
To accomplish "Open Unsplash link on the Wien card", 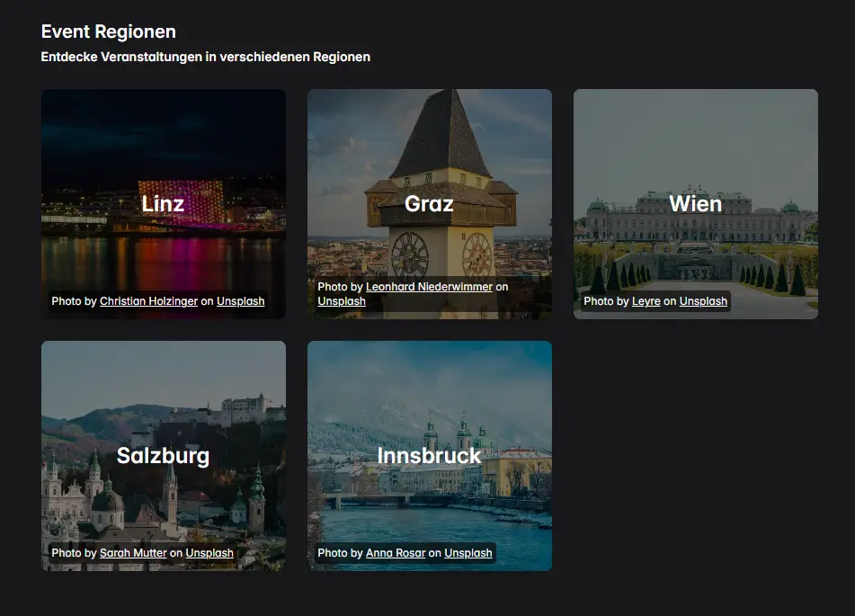I will [703, 301].
